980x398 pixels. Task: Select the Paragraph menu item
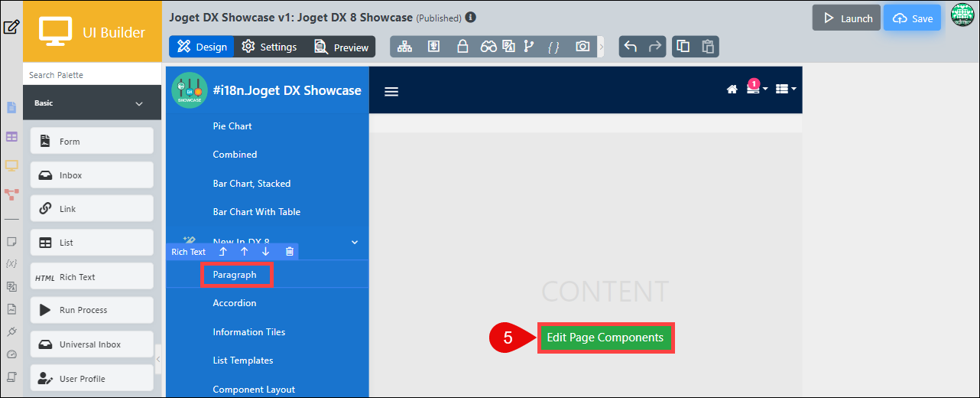click(x=235, y=275)
